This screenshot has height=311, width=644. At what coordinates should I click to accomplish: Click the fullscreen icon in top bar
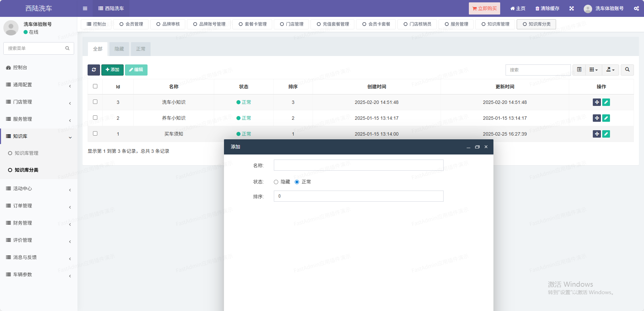[x=572, y=8]
